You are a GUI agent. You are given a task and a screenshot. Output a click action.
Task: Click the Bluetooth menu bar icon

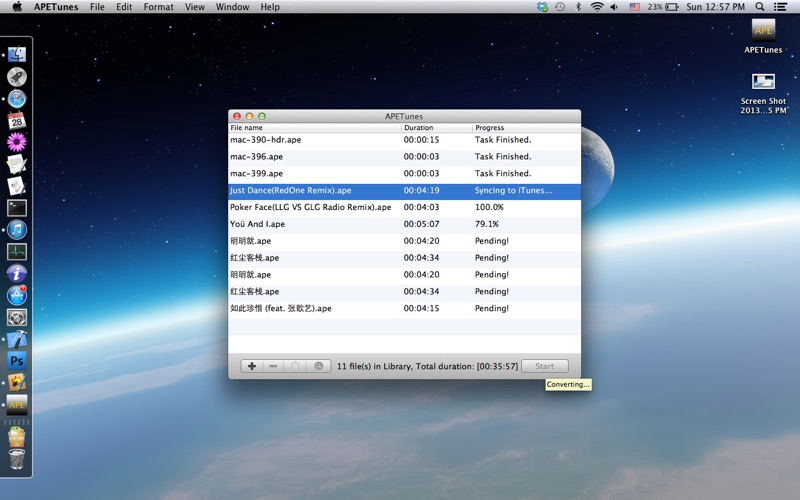(x=578, y=7)
